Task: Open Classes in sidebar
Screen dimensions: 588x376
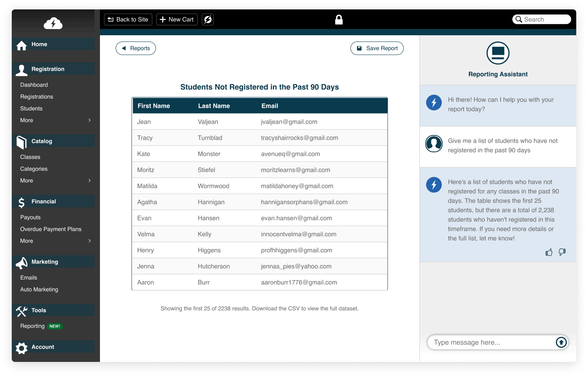Action: (30, 157)
